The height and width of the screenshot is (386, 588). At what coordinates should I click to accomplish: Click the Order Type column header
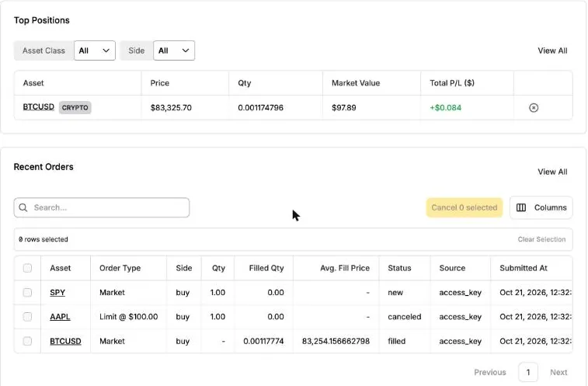coord(120,268)
